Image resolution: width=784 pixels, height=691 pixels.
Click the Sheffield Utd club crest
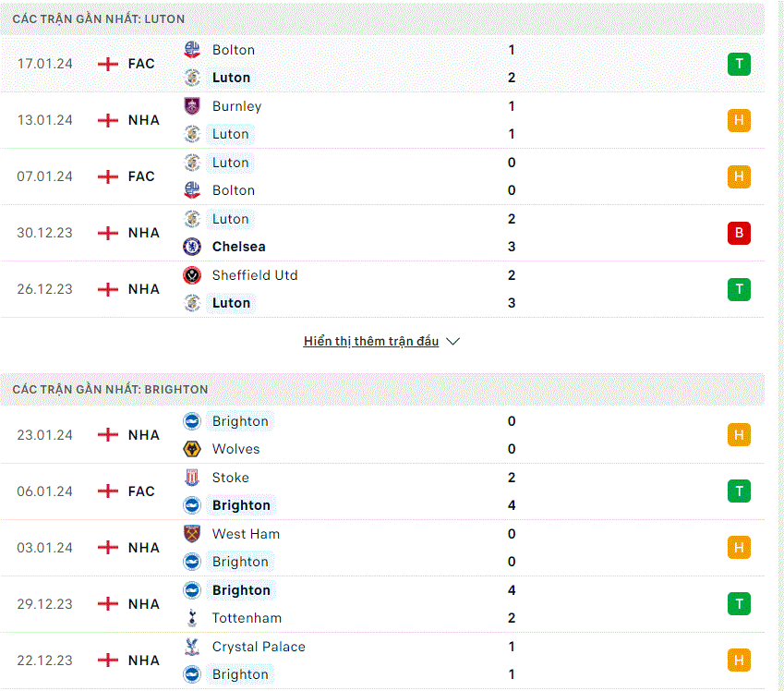[192, 275]
